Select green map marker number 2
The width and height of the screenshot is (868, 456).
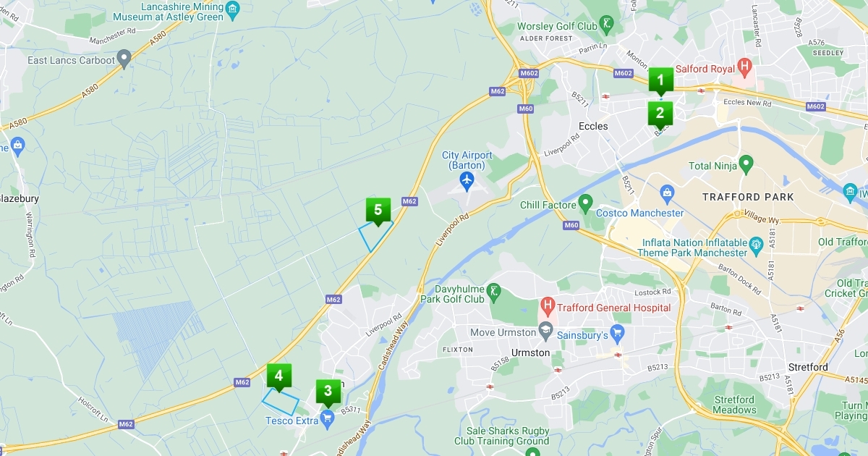pos(660,114)
